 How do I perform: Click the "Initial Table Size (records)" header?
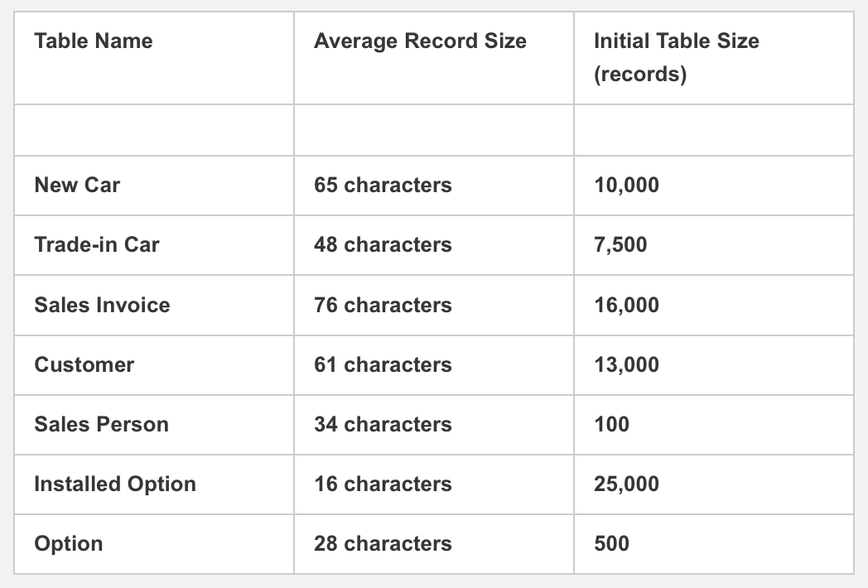point(676,58)
